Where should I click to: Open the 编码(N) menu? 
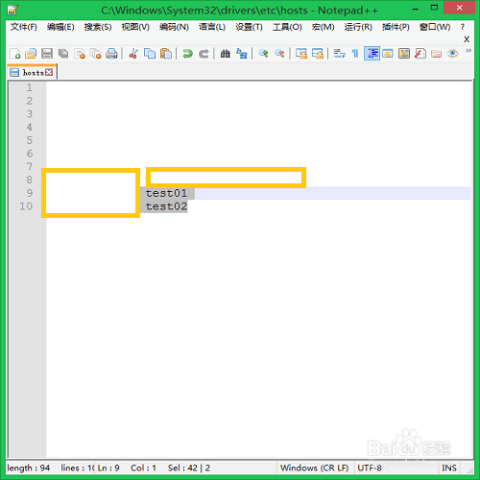[174, 27]
